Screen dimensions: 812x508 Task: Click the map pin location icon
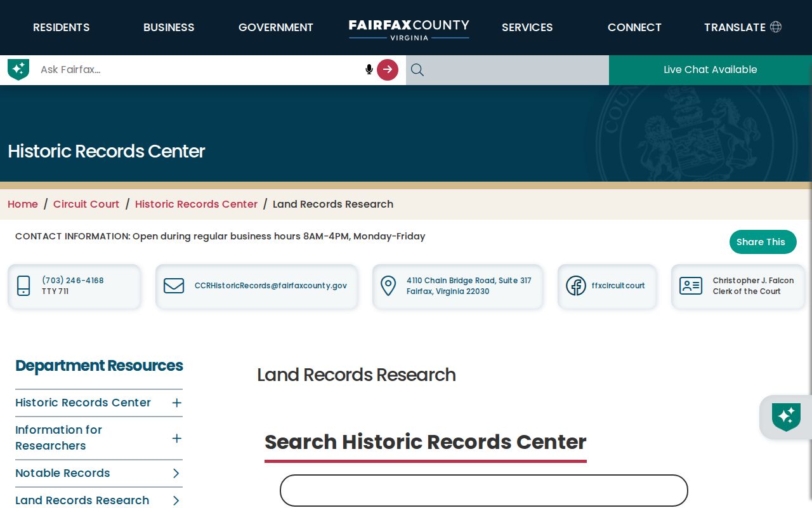click(x=388, y=286)
